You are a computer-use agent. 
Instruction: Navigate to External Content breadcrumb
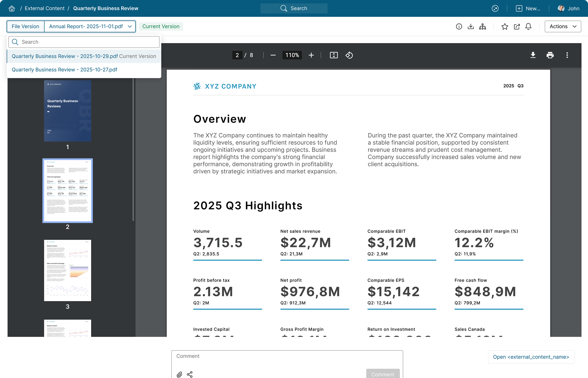click(44, 8)
